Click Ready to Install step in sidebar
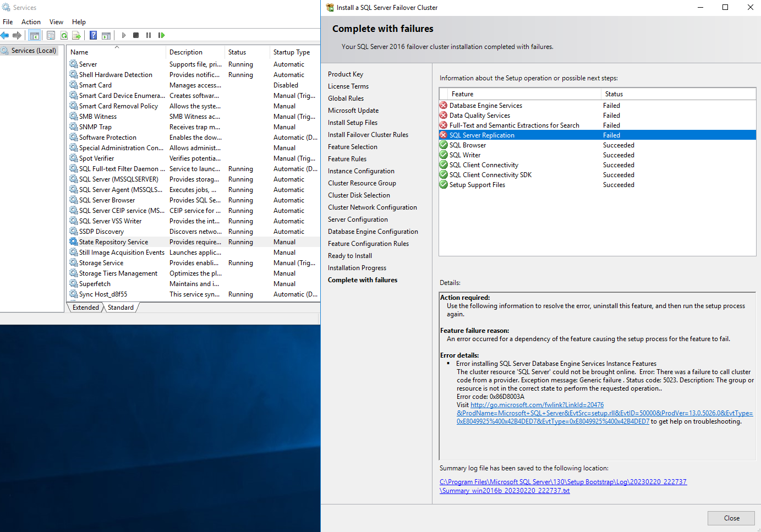This screenshot has width=761, height=532. tap(350, 256)
